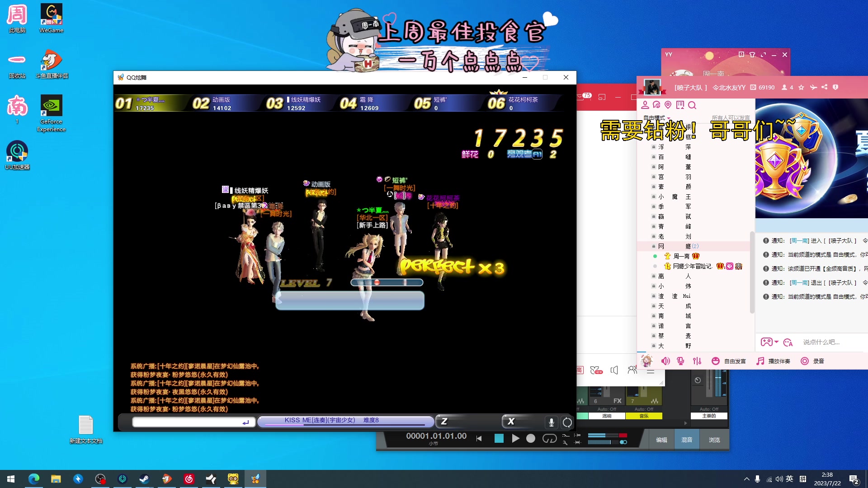Click the chat input field in QQ炫舞
Viewport: 868px width, 488px height.
(x=193, y=422)
